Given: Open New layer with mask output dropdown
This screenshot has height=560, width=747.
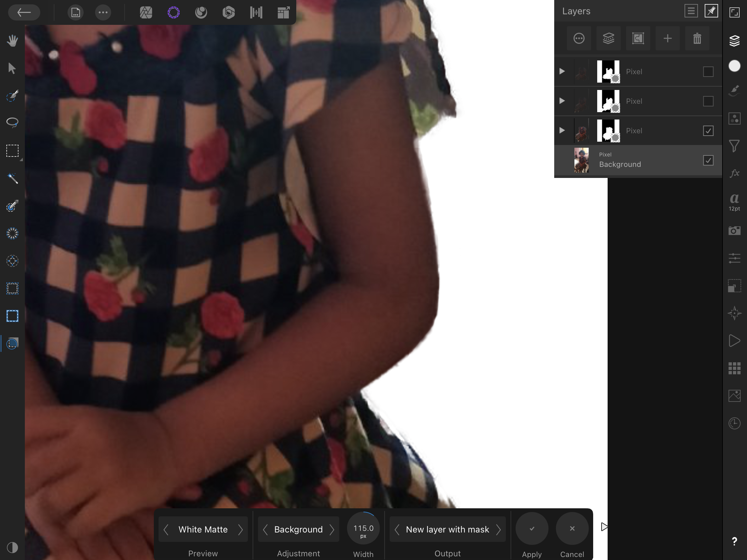Looking at the screenshot, I should pos(447,529).
